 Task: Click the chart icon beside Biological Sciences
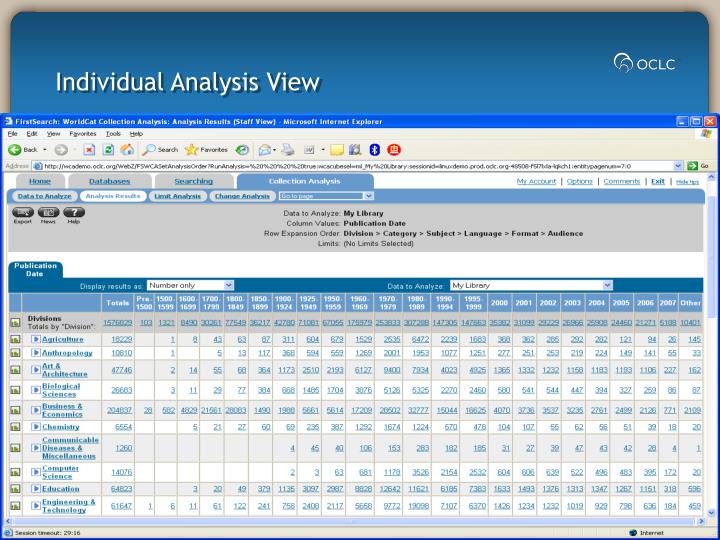click(x=15, y=390)
